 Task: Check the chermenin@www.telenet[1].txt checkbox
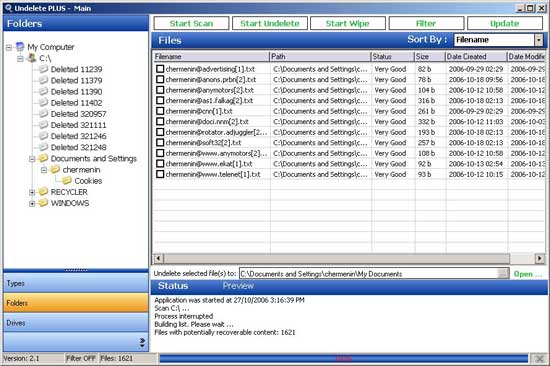click(x=160, y=174)
